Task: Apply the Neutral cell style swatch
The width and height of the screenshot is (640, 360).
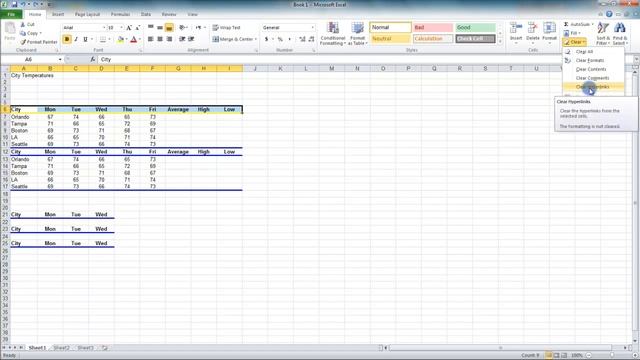Action: coord(390,39)
